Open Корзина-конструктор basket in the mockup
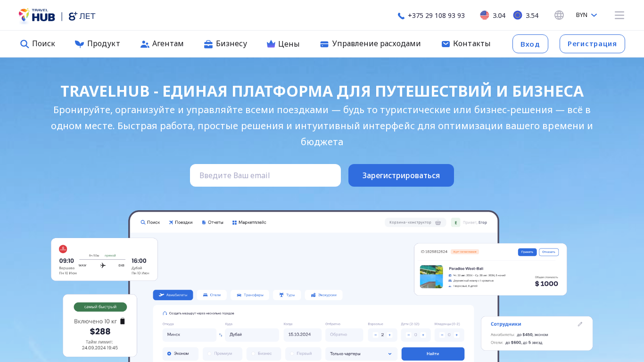The image size is (644, 362). pyautogui.click(x=415, y=222)
